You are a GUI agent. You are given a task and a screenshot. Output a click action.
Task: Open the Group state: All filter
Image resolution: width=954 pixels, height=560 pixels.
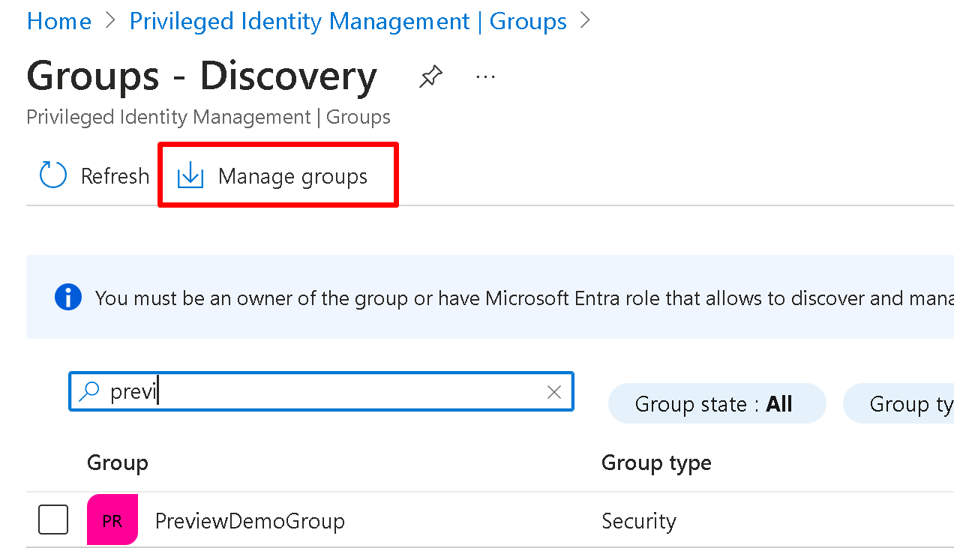coord(716,404)
